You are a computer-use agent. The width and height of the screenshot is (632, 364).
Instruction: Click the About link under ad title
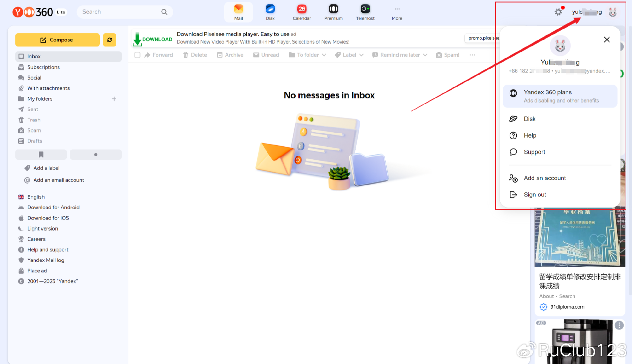point(546,296)
